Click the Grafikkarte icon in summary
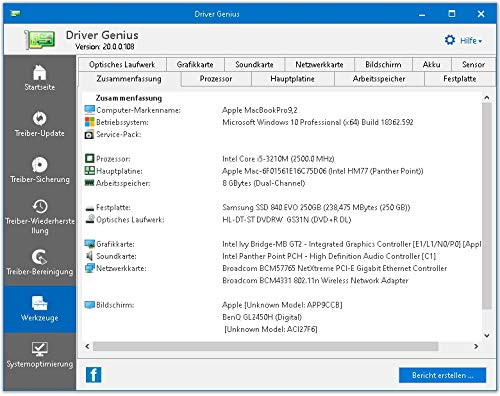This screenshot has width=500, height=396. pyautogui.click(x=90, y=244)
